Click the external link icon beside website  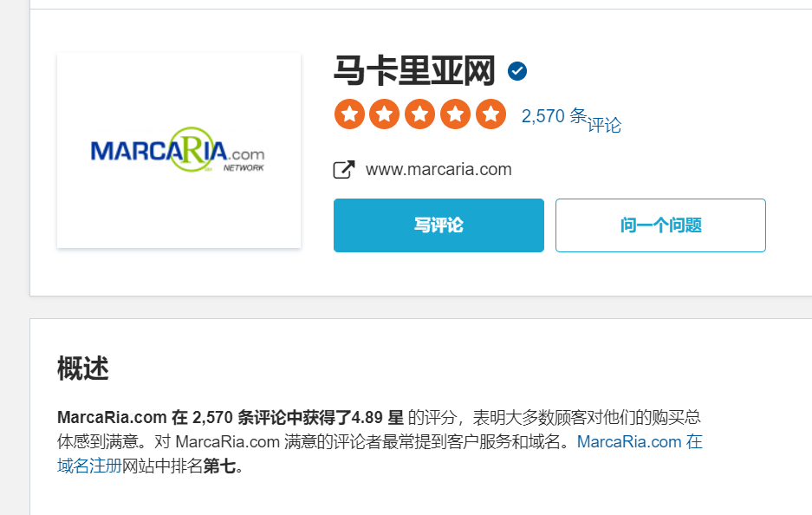344,169
